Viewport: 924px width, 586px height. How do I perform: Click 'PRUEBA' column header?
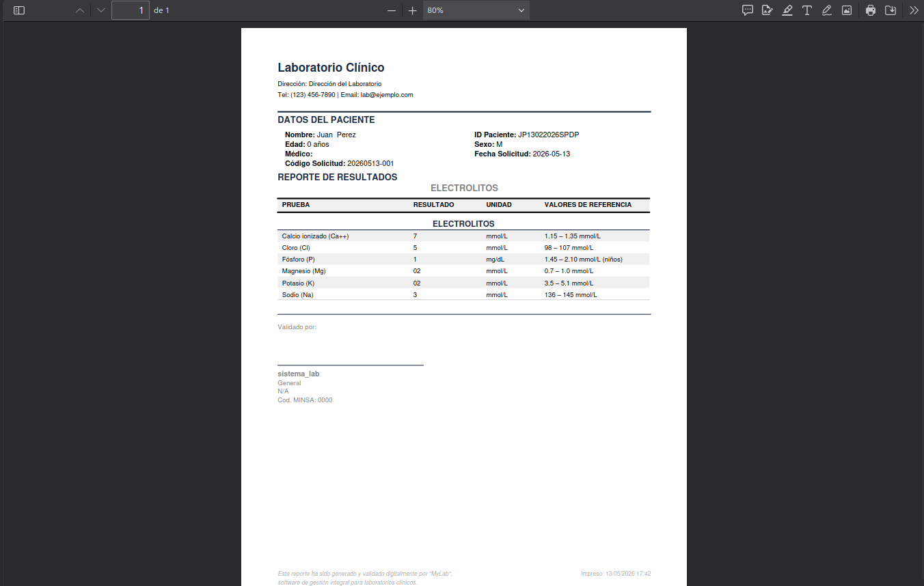[296, 205]
